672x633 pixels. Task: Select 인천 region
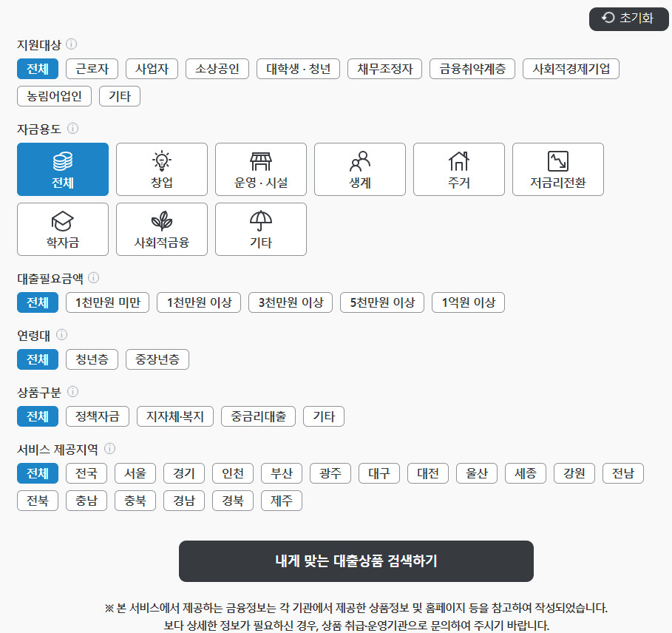click(233, 473)
